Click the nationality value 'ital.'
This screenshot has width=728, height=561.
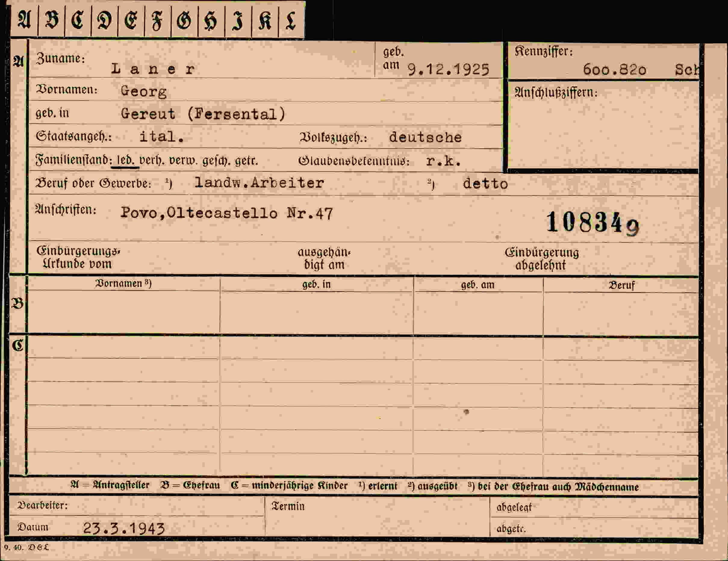162,137
